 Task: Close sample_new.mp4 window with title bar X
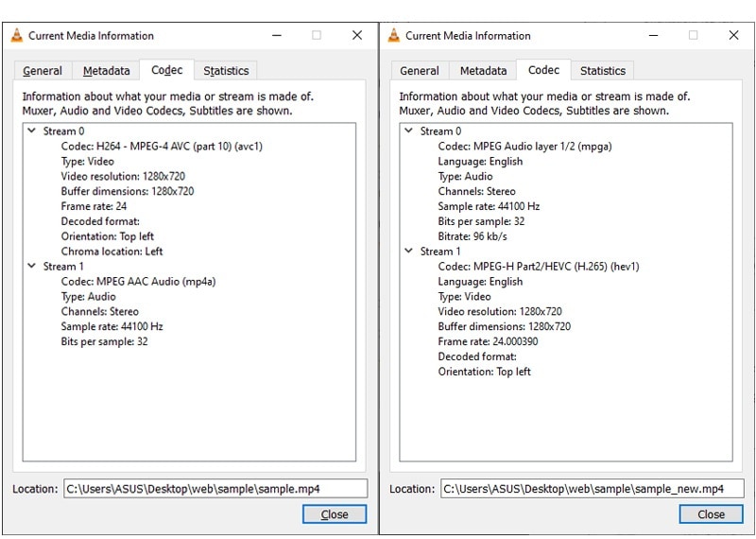pyautogui.click(x=734, y=35)
